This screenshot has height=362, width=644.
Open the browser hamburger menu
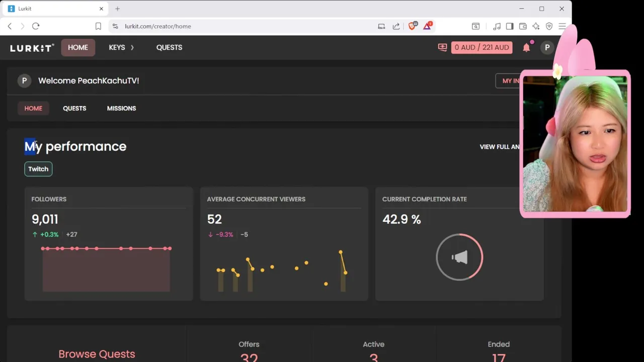562,26
